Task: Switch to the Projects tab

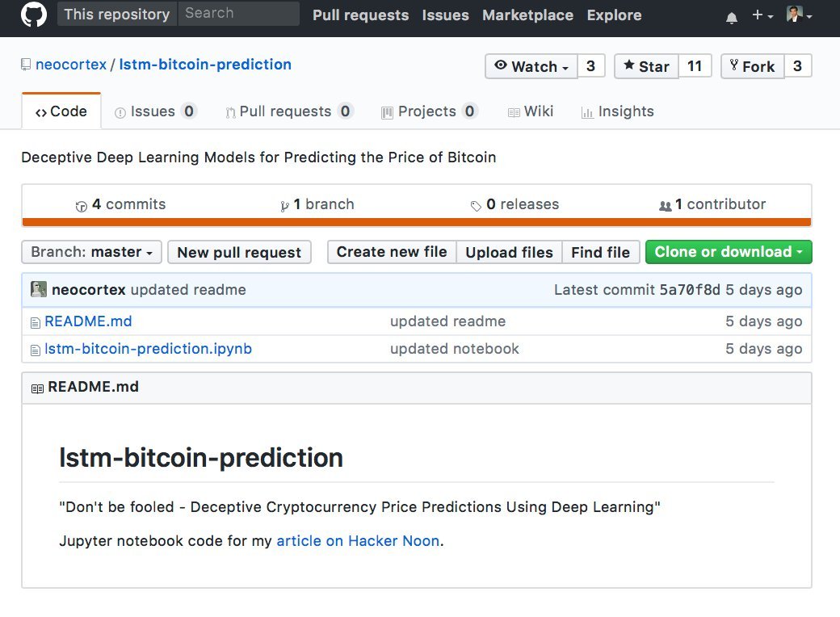Action: pyautogui.click(x=429, y=111)
